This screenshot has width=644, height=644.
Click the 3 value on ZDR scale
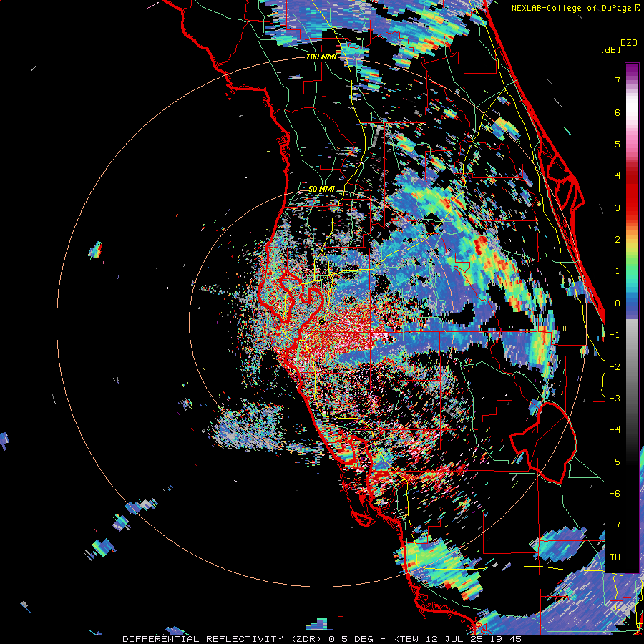coord(618,208)
